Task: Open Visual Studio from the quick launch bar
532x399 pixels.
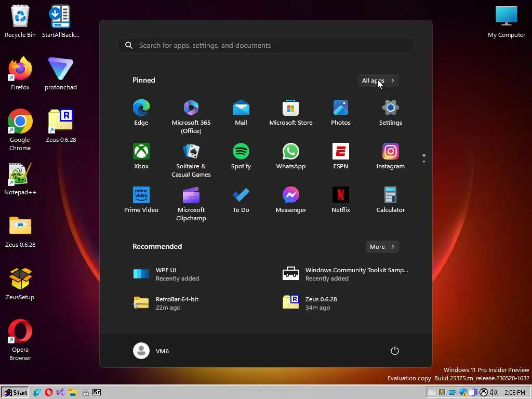Action: pyautogui.click(x=60, y=393)
